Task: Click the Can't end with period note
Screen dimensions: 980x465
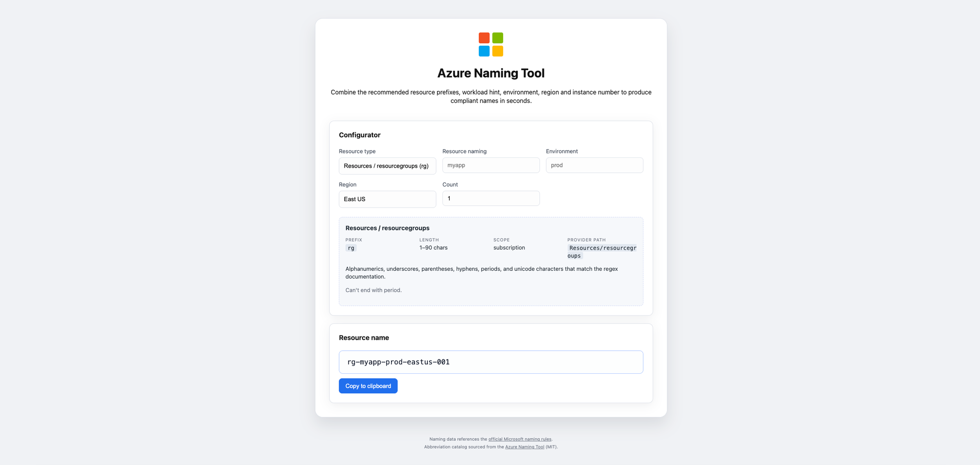Action: coord(373,290)
